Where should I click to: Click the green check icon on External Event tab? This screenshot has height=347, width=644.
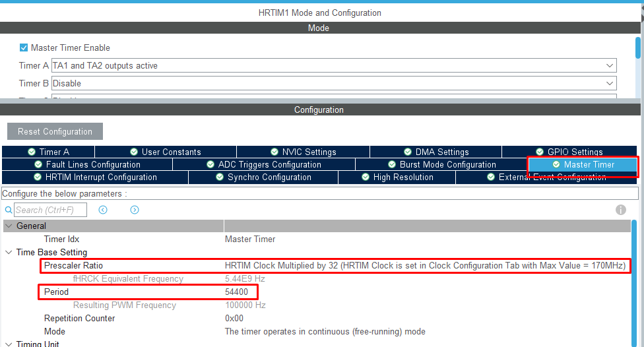(x=491, y=177)
